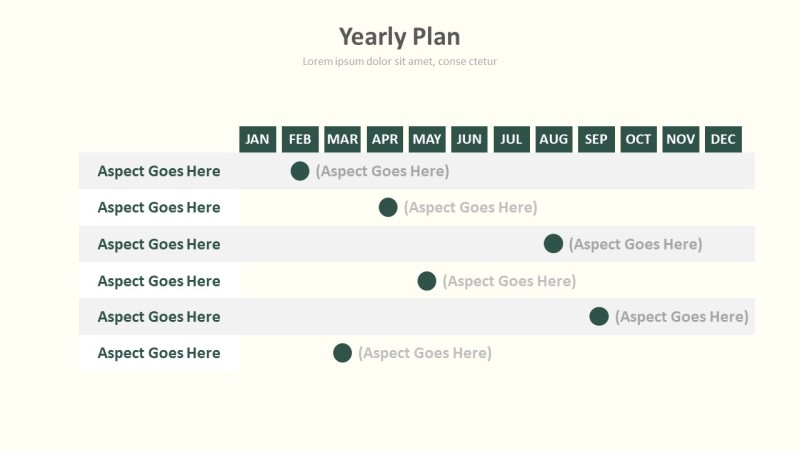Viewport: 800px width, 450px height.
Task: Select the gray caption beside the SEP dot
Action: tap(681, 317)
